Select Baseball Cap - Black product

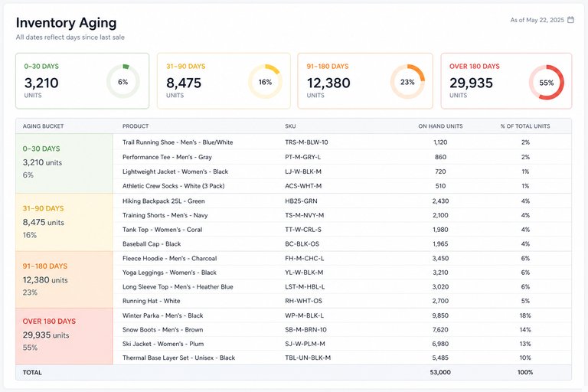coord(152,243)
